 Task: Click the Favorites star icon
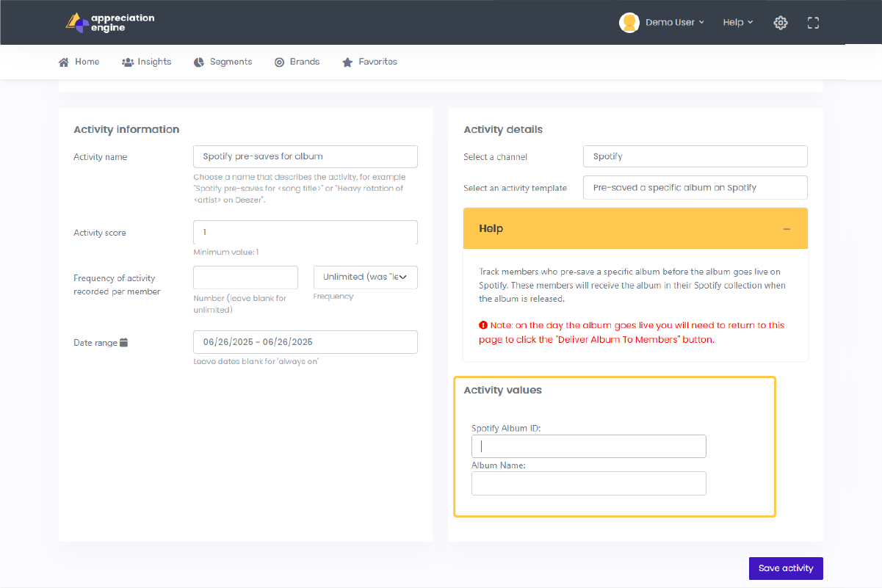point(347,62)
